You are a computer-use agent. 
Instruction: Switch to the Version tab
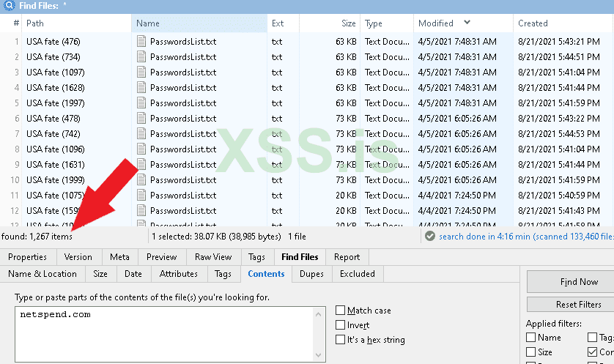[78, 257]
